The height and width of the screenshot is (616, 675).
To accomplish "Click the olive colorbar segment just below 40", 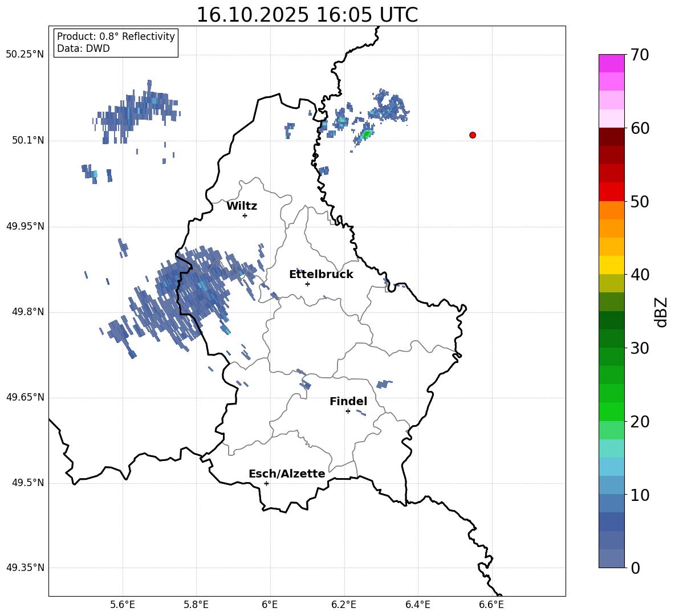I will pyautogui.click(x=612, y=283).
